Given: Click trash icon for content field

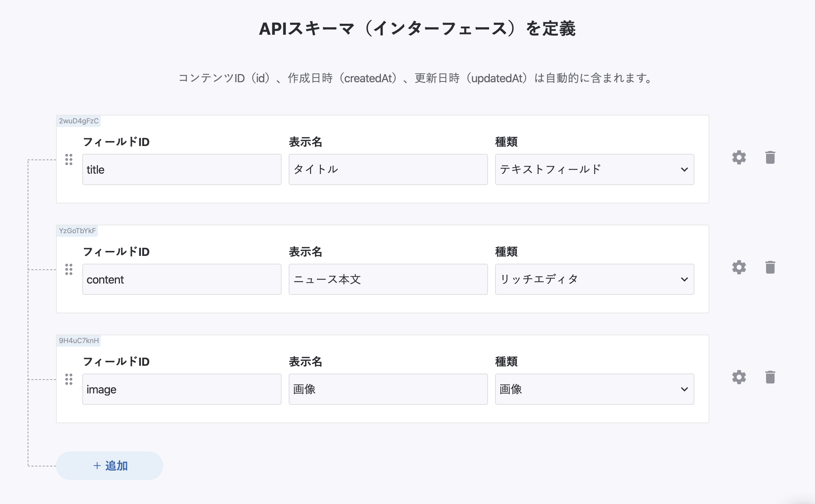Looking at the screenshot, I should [x=770, y=267].
